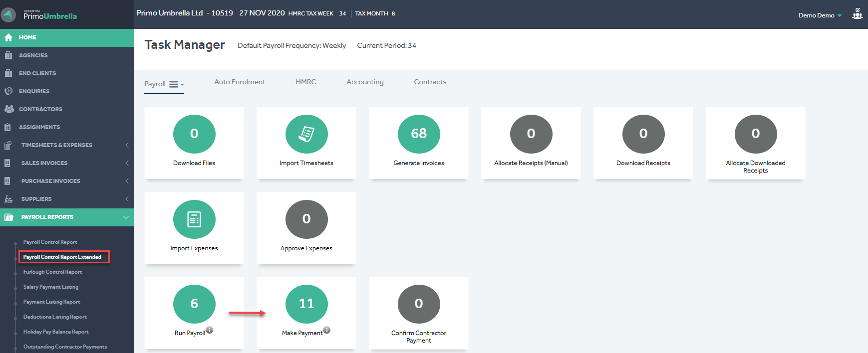Viewport: 868px width, 353px height.
Task: Click the Suppliers icon in sidebar
Action: (x=8, y=199)
